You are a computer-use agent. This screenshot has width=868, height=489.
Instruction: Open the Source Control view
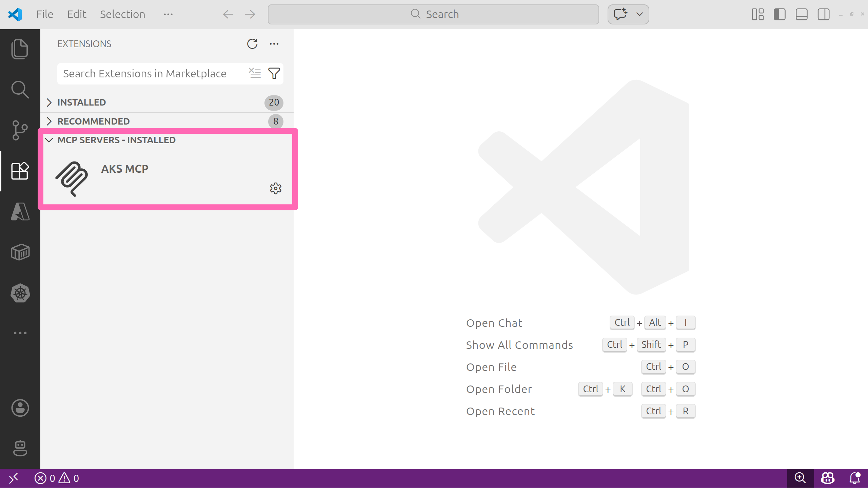click(x=20, y=130)
